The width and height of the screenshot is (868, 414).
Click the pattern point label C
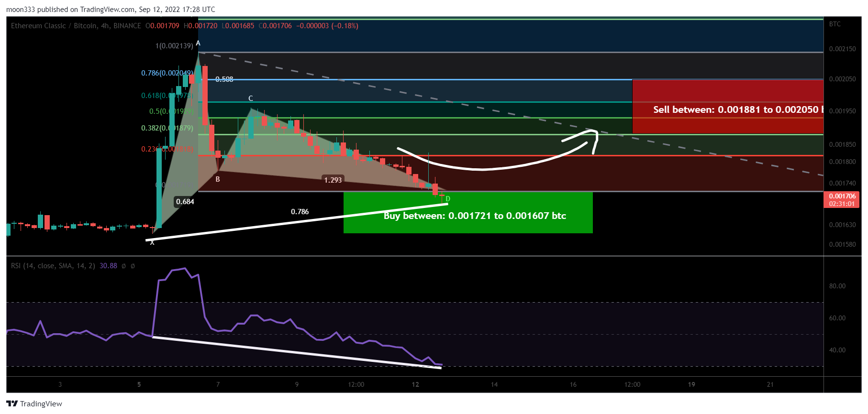tap(250, 98)
